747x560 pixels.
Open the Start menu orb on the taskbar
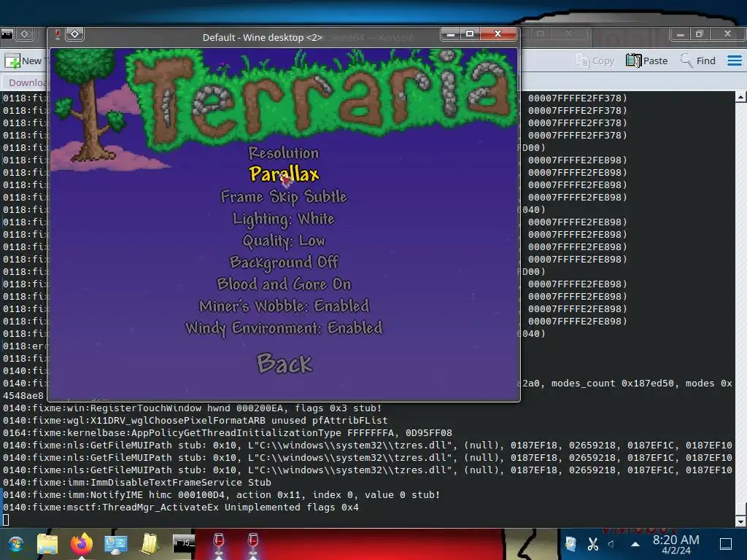pos(16,544)
